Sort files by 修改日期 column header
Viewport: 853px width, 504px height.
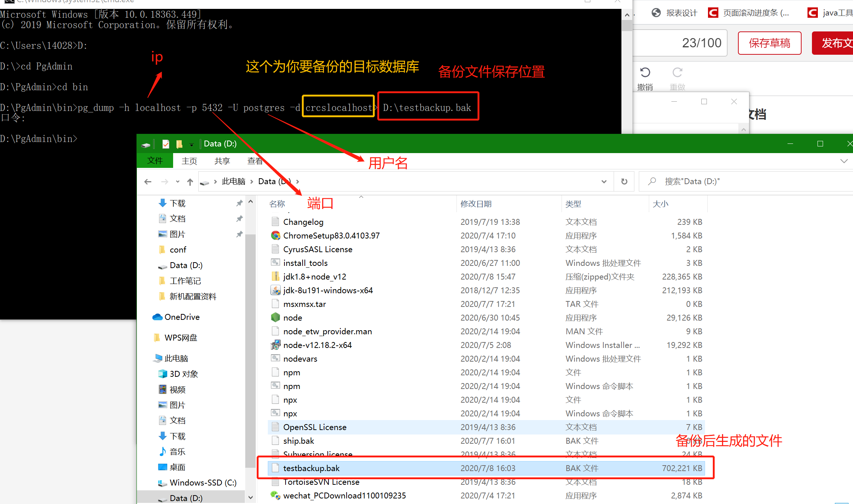click(x=476, y=204)
